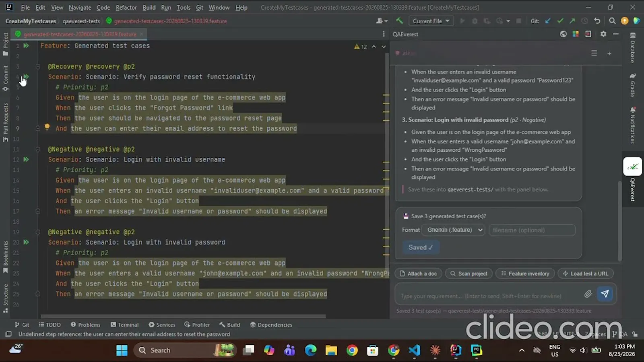Open the user account dropdown in toolbar
Viewport: 644px width, 362px height.
tap(382, 21)
